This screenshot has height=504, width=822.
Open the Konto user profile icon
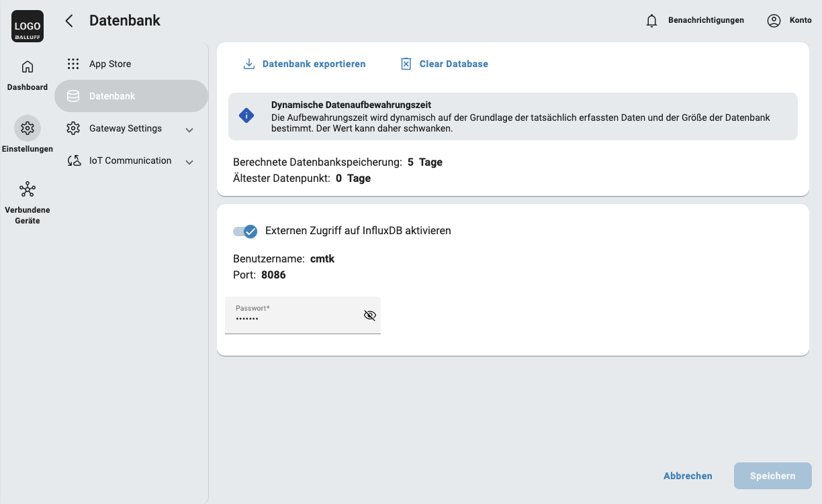[x=774, y=21]
